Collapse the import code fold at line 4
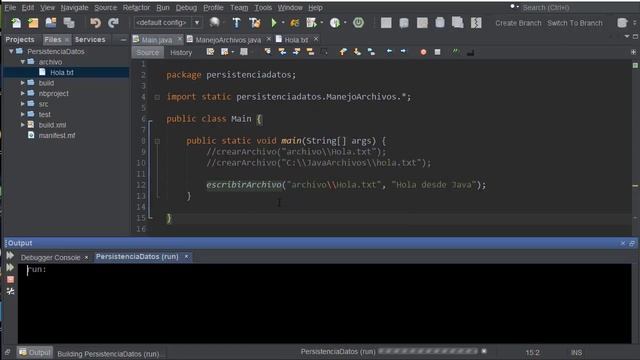640x360 pixels. 157,97
